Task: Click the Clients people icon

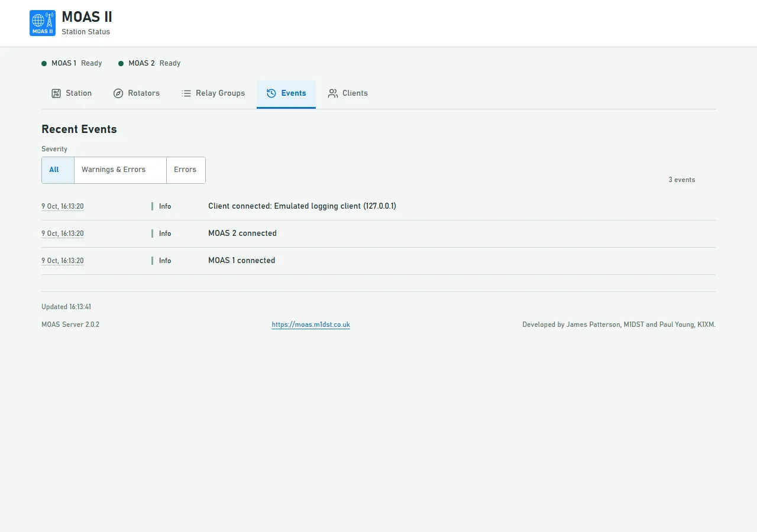Action: pyautogui.click(x=333, y=93)
